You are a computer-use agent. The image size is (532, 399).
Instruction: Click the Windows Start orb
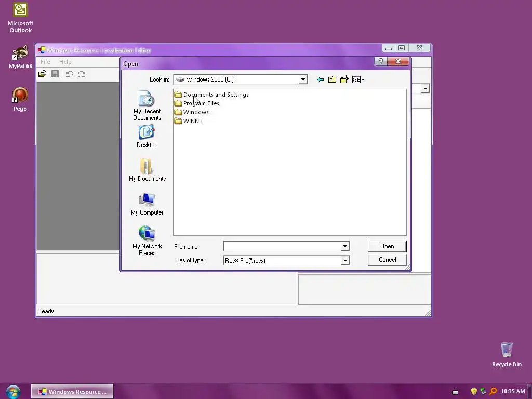[13, 392]
